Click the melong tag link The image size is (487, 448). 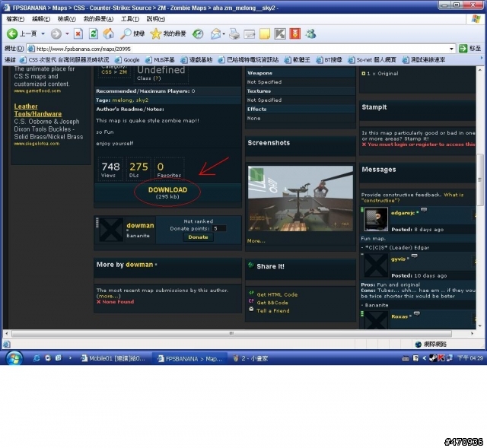click(122, 100)
